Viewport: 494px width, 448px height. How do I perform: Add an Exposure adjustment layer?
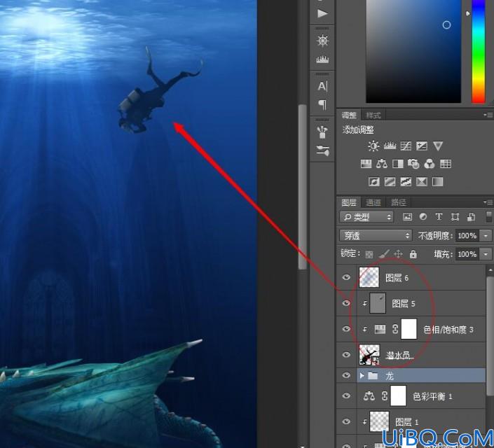point(422,146)
